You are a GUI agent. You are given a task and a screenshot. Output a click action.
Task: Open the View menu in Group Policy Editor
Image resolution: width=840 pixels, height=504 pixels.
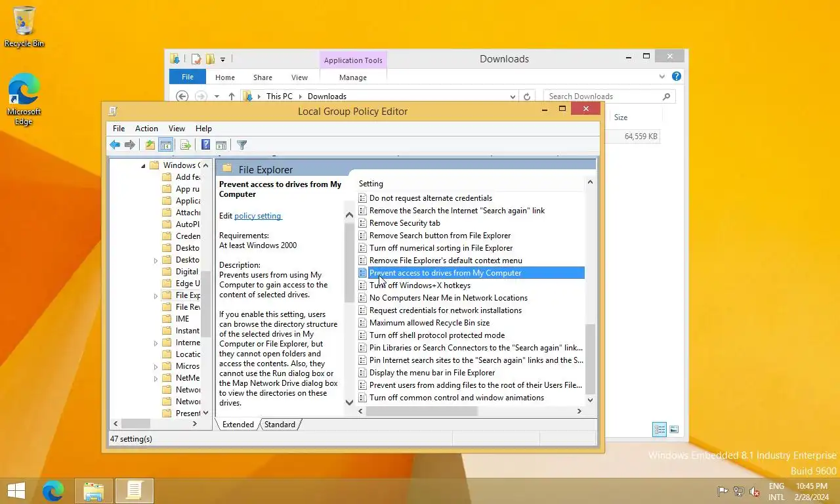(x=177, y=129)
